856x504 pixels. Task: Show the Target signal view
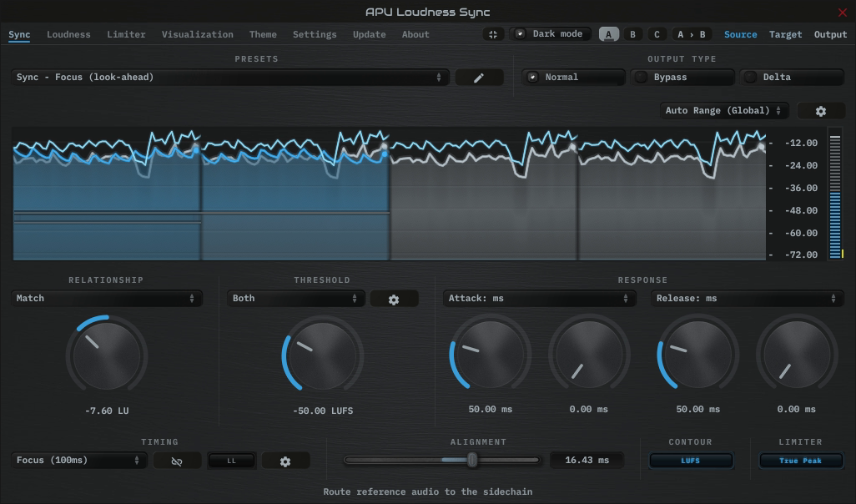click(786, 34)
